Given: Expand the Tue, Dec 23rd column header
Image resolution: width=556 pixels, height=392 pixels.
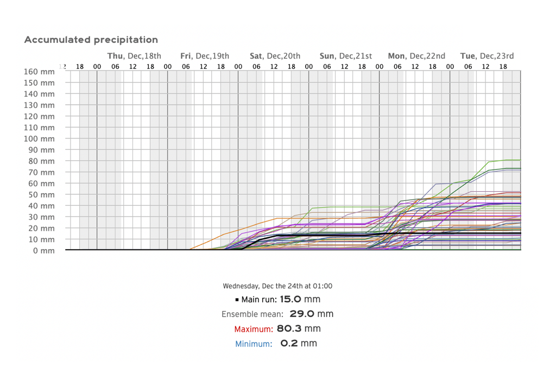Looking at the screenshot, I should [486, 55].
